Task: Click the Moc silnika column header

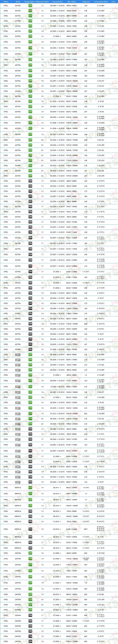Action: pos(72,2)
